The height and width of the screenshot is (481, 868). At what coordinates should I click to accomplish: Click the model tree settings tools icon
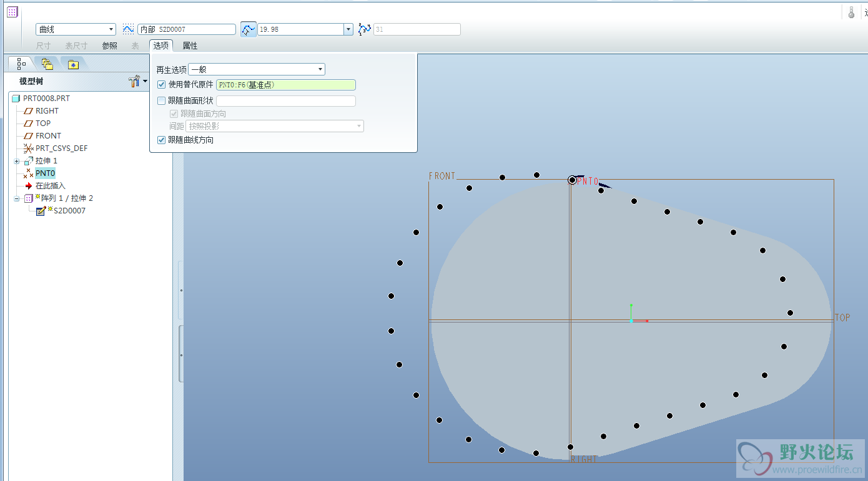click(134, 81)
